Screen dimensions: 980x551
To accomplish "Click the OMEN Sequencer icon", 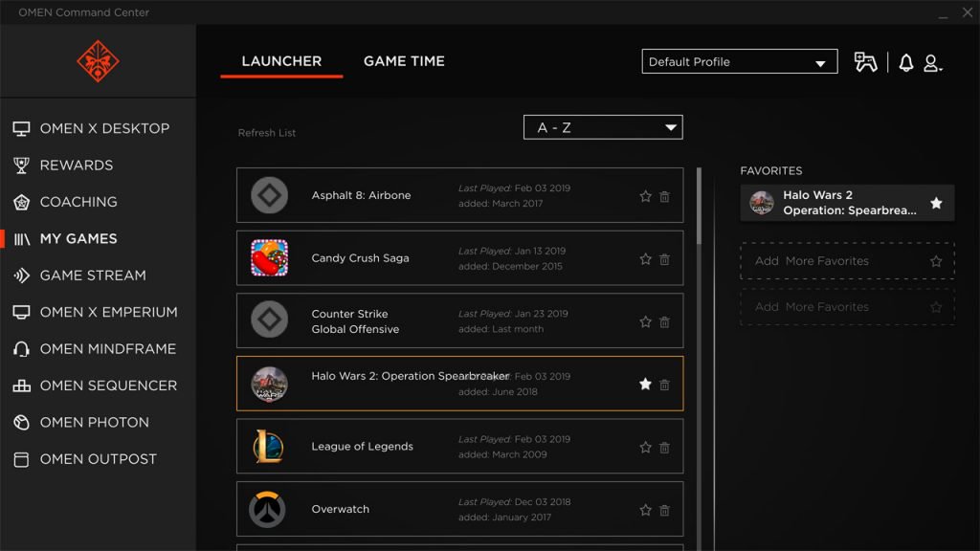I will coord(21,386).
